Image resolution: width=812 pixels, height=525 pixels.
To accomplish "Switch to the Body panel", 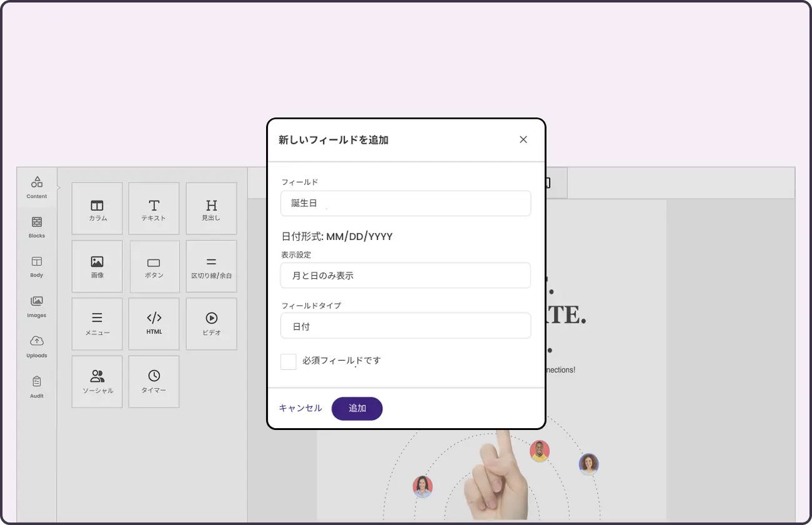I will [36, 266].
